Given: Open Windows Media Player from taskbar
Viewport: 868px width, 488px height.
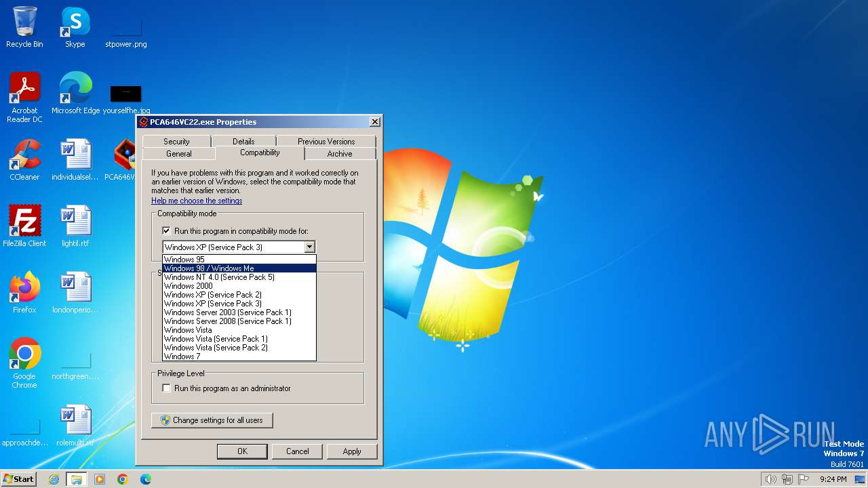Looking at the screenshot, I should (100, 479).
